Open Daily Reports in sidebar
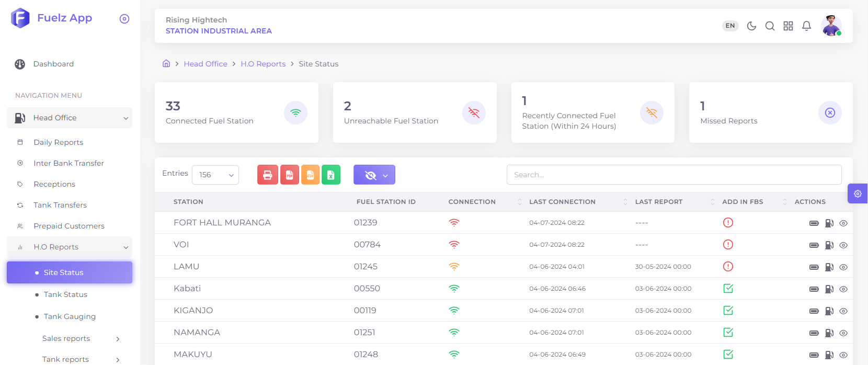 tap(59, 142)
